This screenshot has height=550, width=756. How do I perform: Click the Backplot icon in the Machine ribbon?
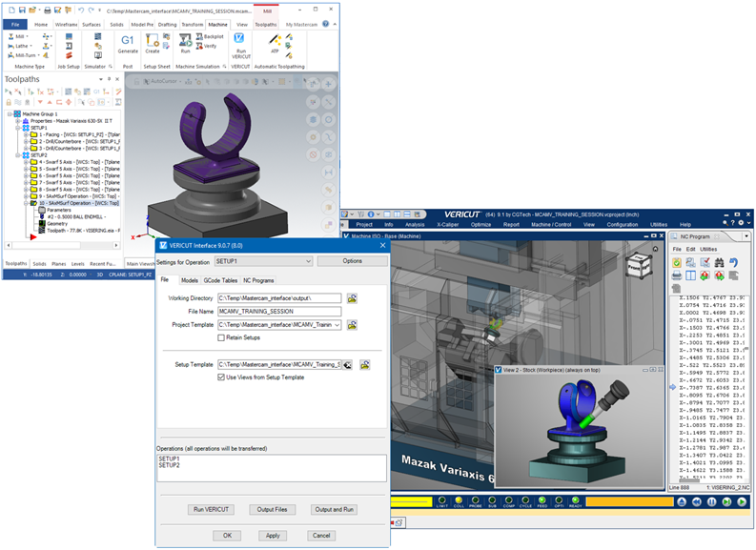[x=199, y=36]
